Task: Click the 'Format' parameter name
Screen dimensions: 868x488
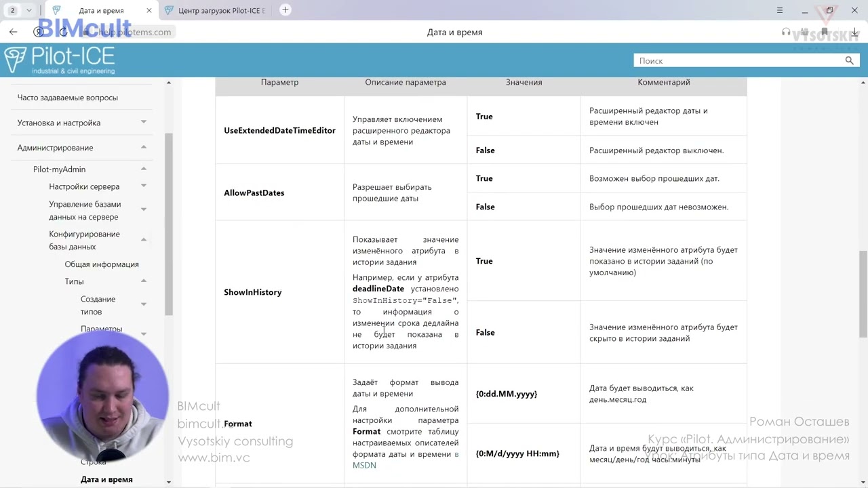Action: pos(238,424)
